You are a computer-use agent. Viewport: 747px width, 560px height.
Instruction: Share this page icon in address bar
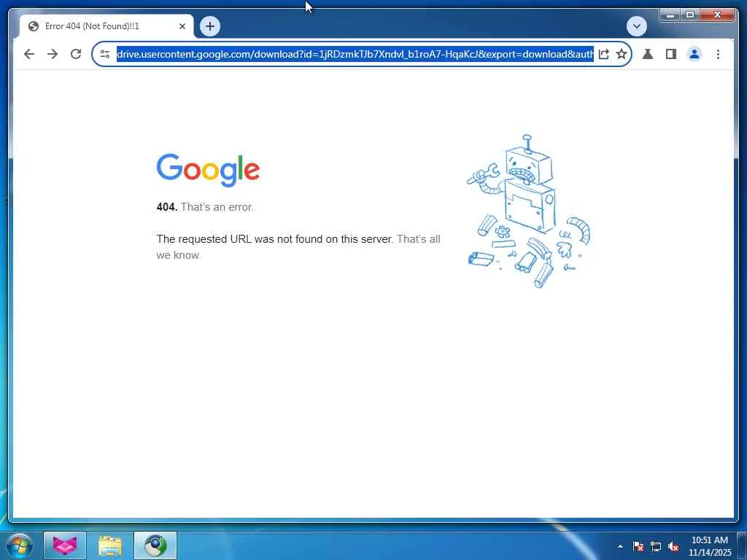[603, 54]
